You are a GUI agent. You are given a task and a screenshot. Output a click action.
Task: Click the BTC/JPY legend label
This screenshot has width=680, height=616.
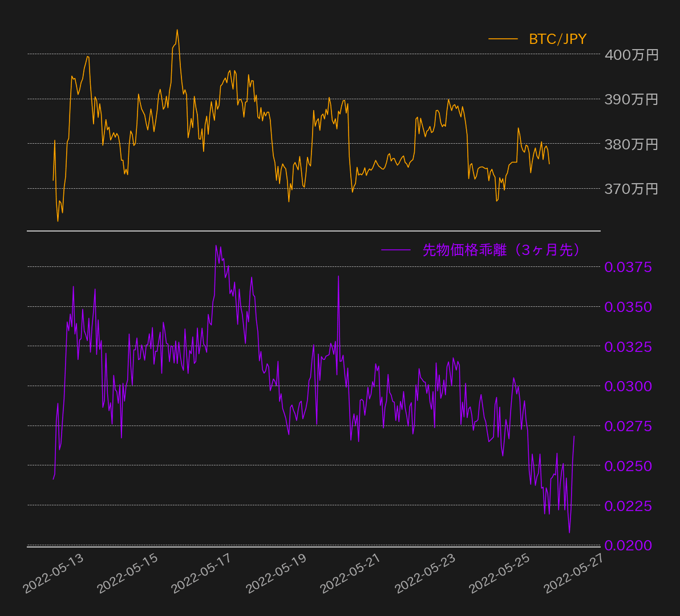point(557,39)
